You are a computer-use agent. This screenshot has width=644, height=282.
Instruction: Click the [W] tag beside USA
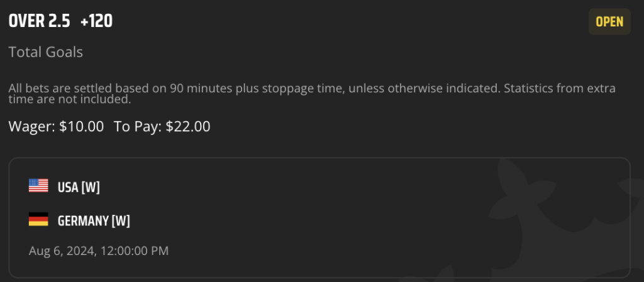[x=91, y=187]
